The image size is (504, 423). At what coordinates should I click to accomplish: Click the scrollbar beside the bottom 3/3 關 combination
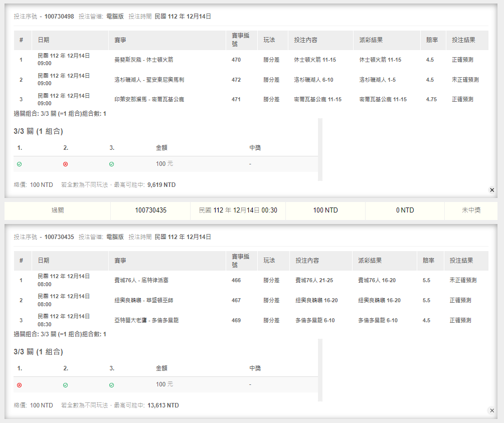320,370
